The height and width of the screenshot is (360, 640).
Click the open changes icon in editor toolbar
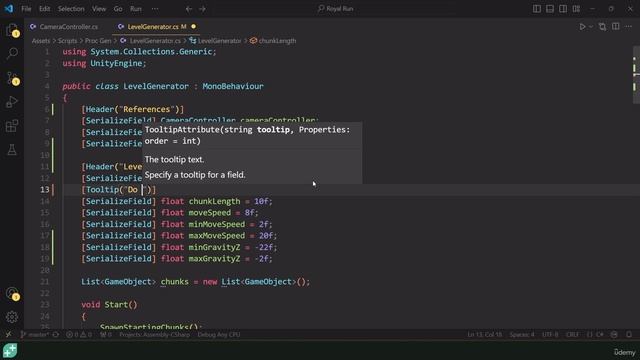(602, 27)
